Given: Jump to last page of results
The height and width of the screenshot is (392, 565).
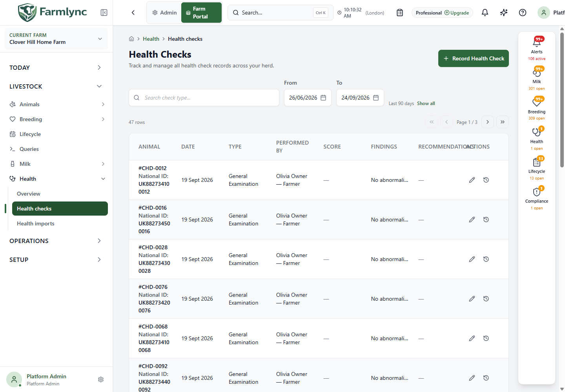Looking at the screenshot, I should pos(503,122).
